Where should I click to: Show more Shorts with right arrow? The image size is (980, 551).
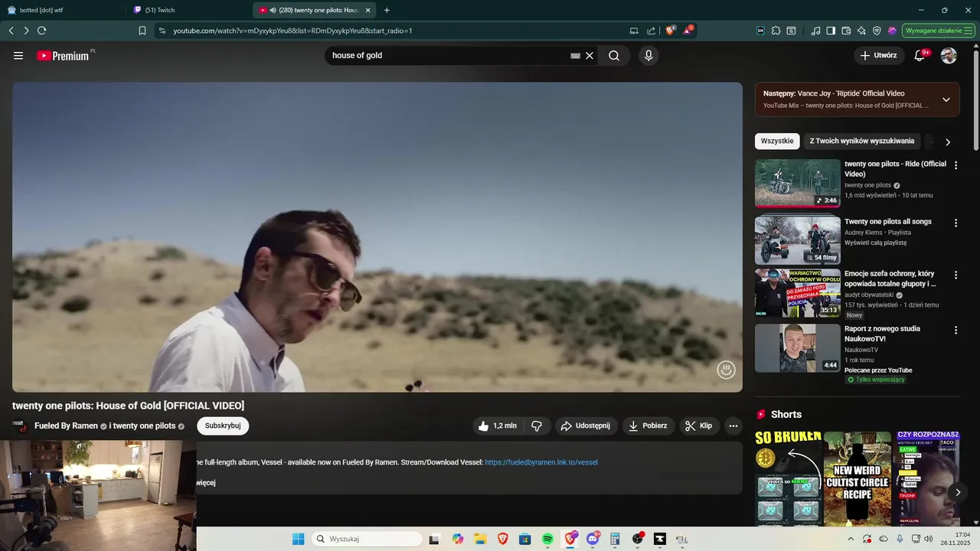click(957, 492)
